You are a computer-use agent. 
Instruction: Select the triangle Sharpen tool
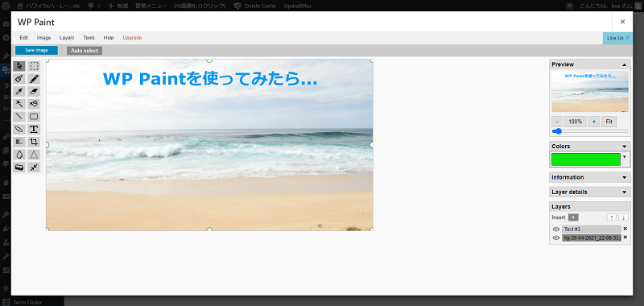point(34,155)
